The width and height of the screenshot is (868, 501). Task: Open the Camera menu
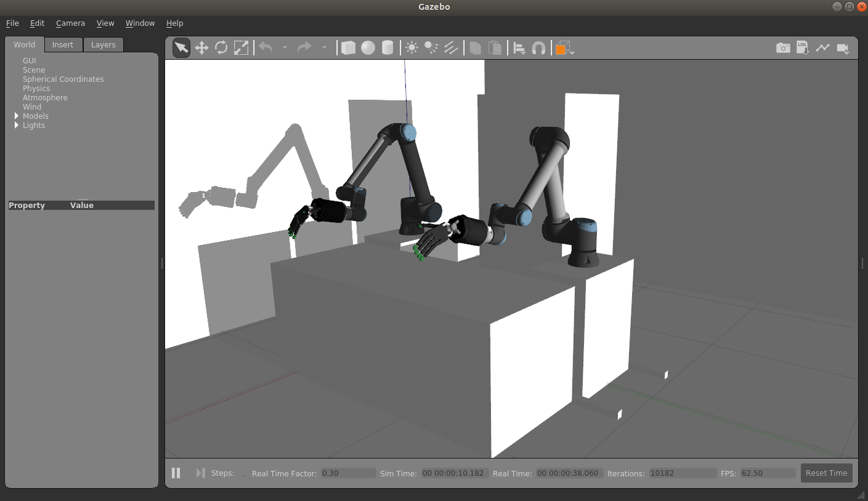70,23
